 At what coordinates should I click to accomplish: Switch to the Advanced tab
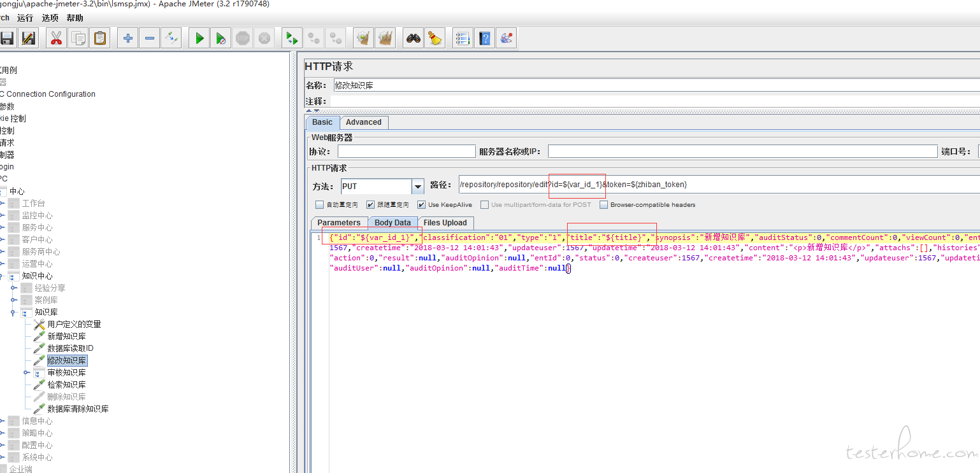(x=364, y=122)
